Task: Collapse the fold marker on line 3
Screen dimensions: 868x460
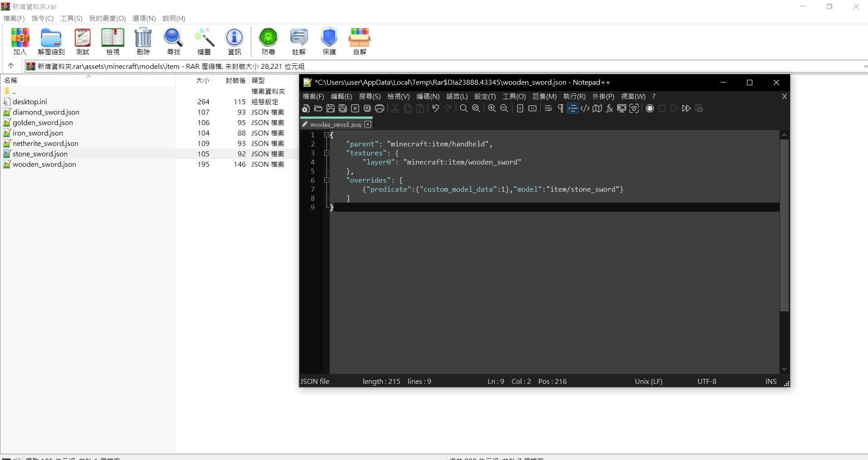Action: click(327, 153)
